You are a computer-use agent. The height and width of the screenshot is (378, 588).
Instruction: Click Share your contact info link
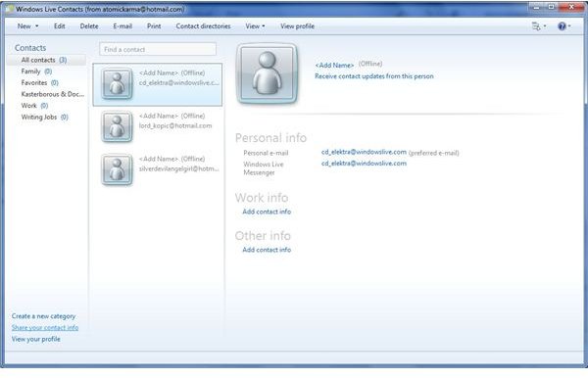pyautogui.click(x=45, y=328)
